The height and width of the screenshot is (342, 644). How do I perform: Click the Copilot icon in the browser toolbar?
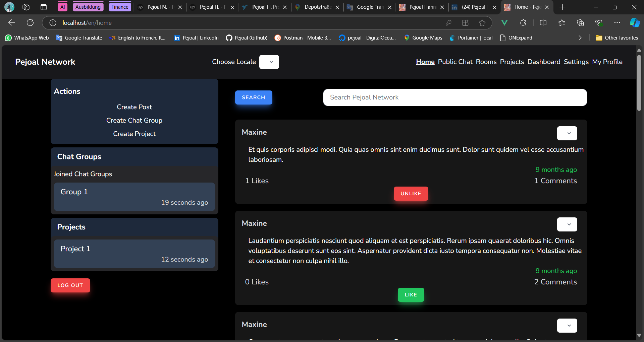point(635,22)
